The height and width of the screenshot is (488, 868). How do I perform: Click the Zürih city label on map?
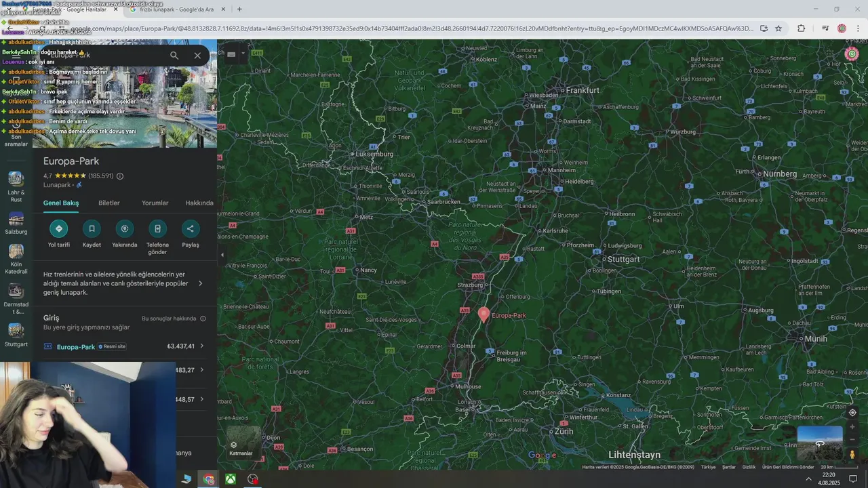(564, 431)
